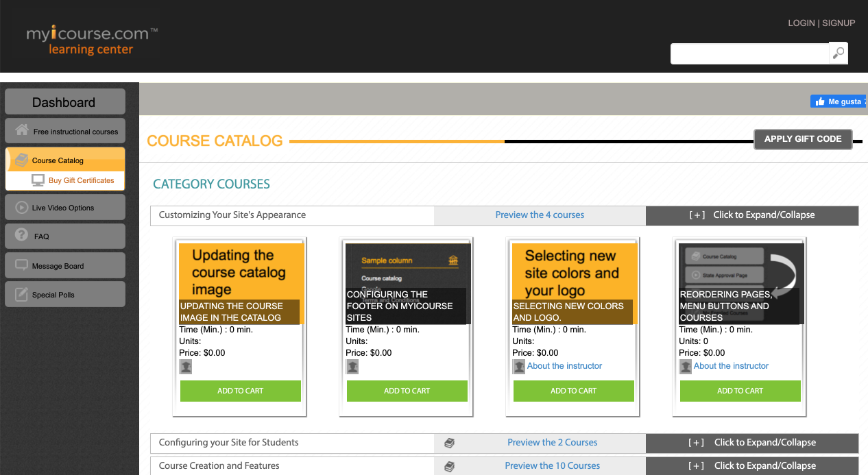Click LOGIN at the top right
Image resolution: width=868 pixels, height=475 pixels.
coord(801,23)
